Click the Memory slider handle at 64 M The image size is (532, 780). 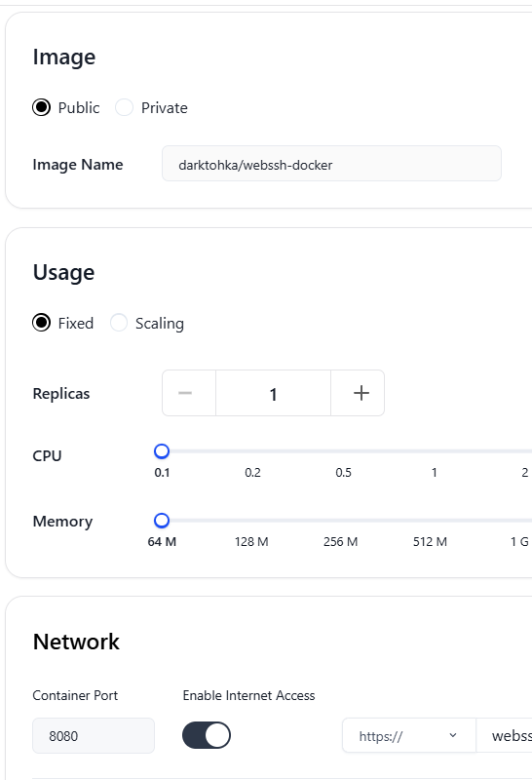pyautogui.click(x=162, y=521)
